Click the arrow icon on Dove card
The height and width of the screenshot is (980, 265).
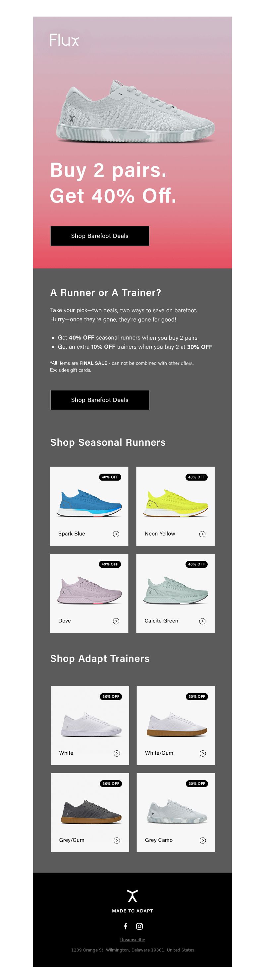(116, 621)
